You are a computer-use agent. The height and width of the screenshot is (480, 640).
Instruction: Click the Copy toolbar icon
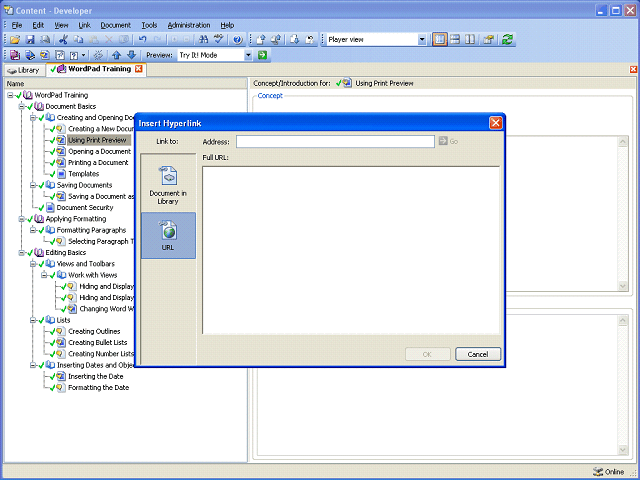[78, 40]
